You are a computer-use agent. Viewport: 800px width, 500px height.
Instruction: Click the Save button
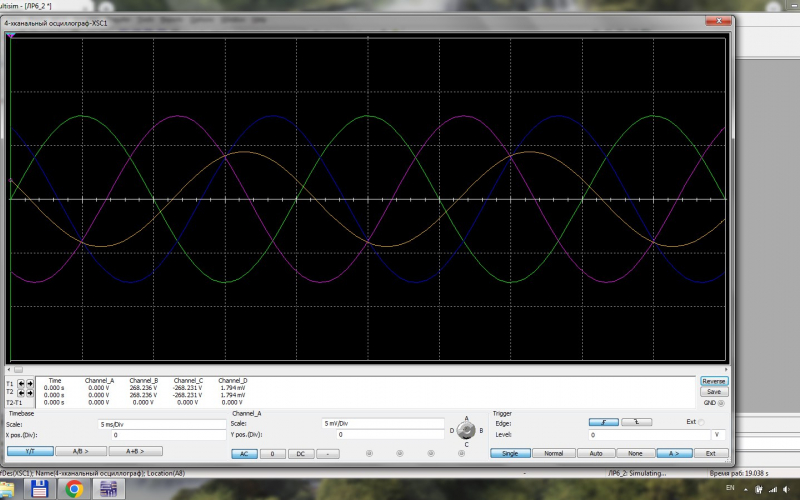coord(714,392)
